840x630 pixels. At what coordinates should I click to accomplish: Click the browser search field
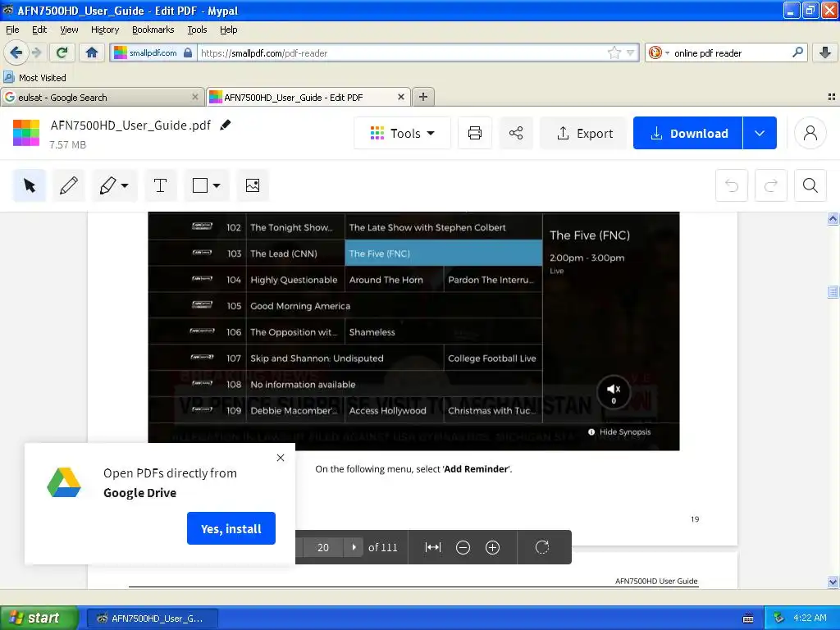click(729, 53)
